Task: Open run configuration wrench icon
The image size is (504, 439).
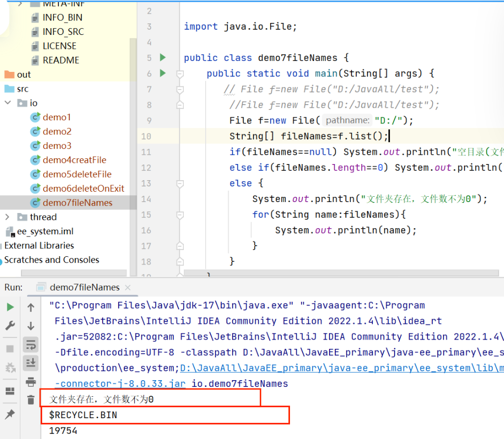Action: [x=10, y=326]
